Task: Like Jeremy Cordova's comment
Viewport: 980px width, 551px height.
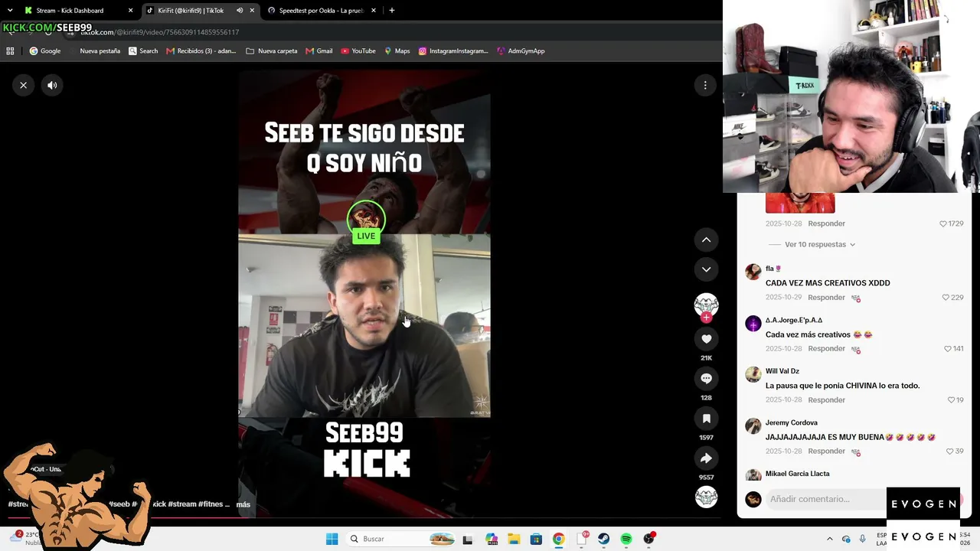Action: (x=949, y=452)
